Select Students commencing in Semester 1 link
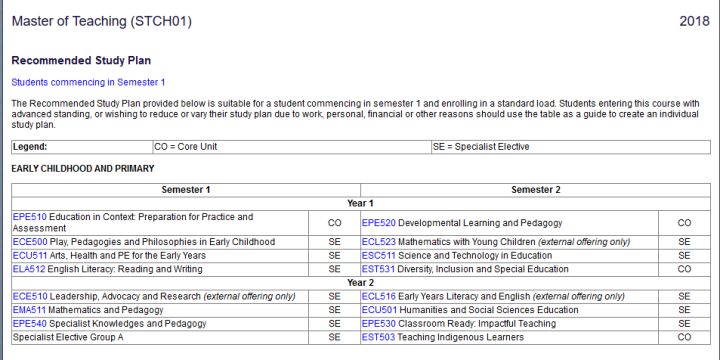The image size is (720, 360). point(88,83)
